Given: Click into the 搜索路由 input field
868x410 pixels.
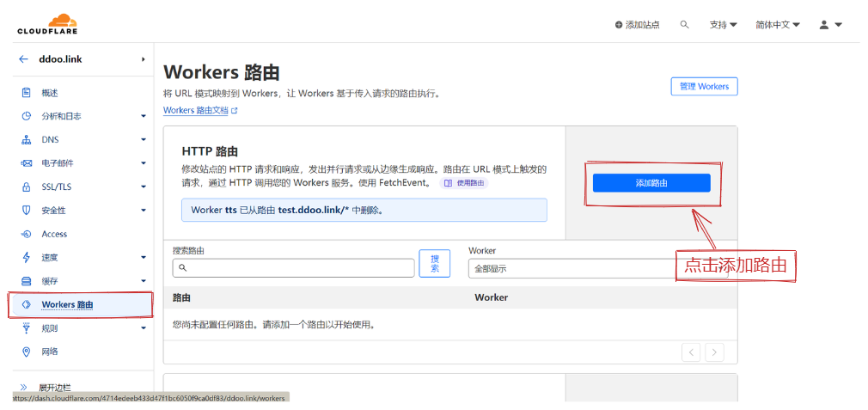Looking at the screenshot, I should [293, 268].
